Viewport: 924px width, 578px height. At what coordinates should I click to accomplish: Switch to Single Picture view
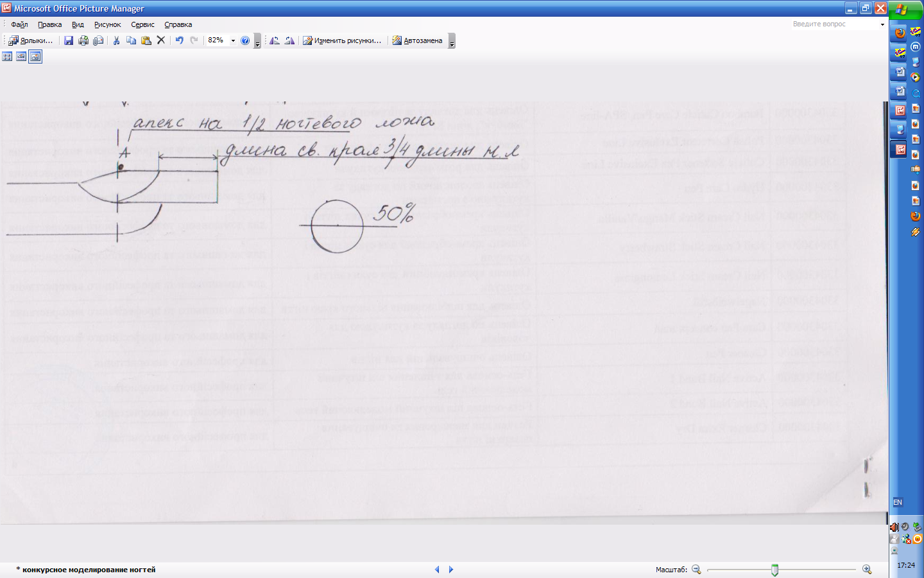click(35, 57)
